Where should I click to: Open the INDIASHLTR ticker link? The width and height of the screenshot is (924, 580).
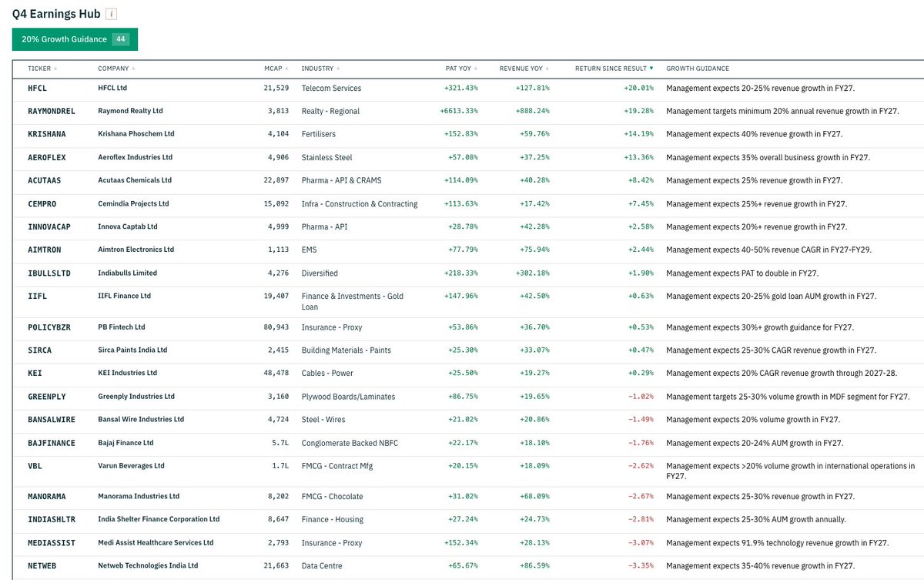[52, 520]
